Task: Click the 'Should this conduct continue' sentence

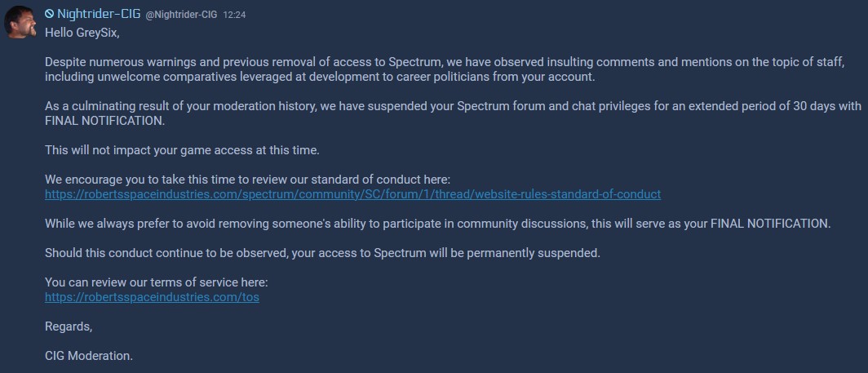Action: [322, 253]
